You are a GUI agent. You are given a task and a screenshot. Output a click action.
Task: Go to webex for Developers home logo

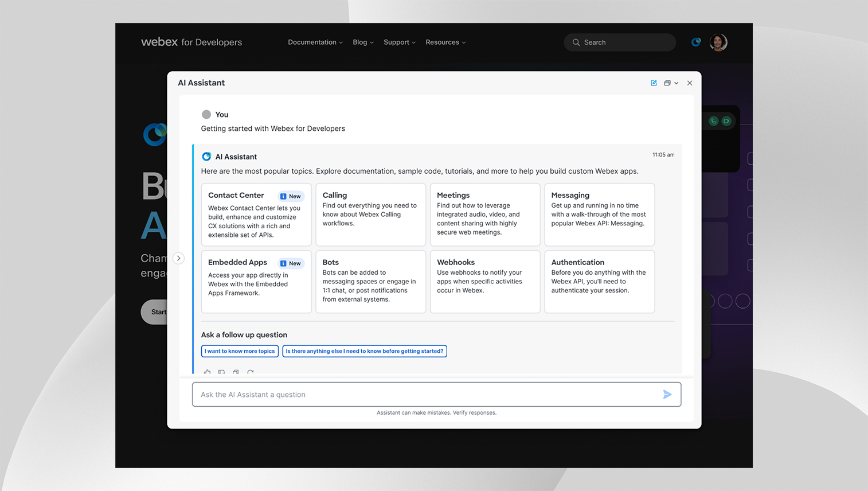point(191,42)
